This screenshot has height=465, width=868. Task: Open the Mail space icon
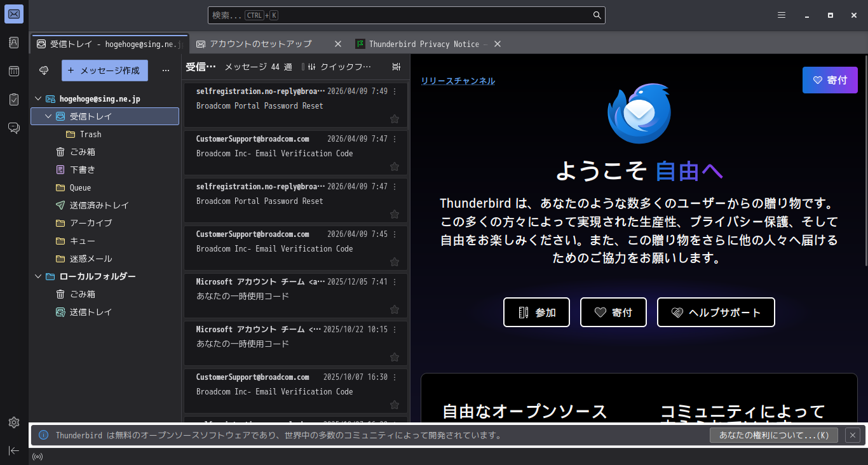[x=14, y=14]
